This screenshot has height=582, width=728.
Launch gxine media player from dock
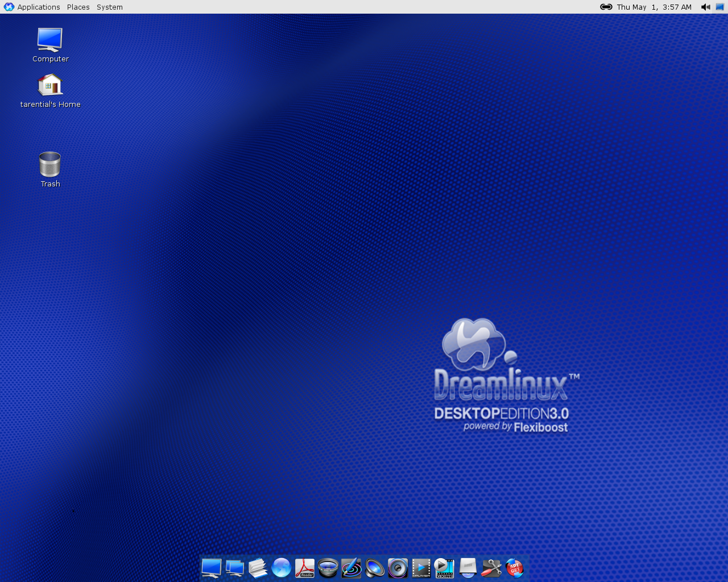tap(444, 568)
